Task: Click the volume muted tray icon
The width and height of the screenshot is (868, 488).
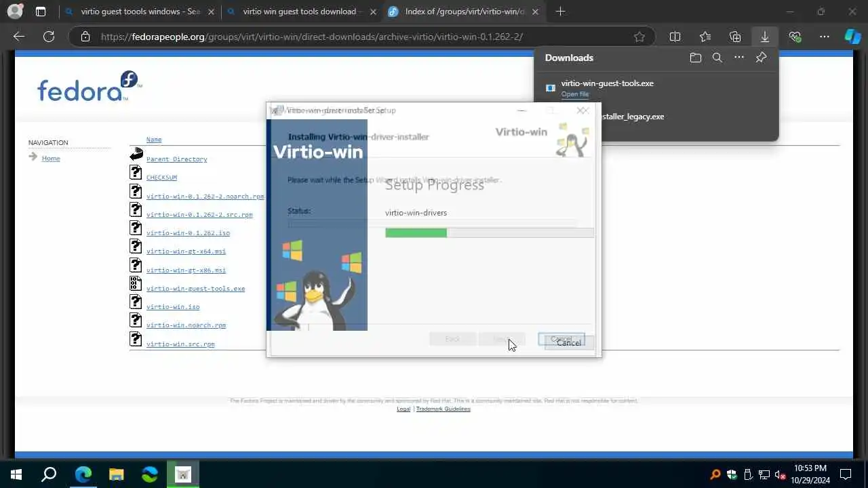Action: click(781, 474)
